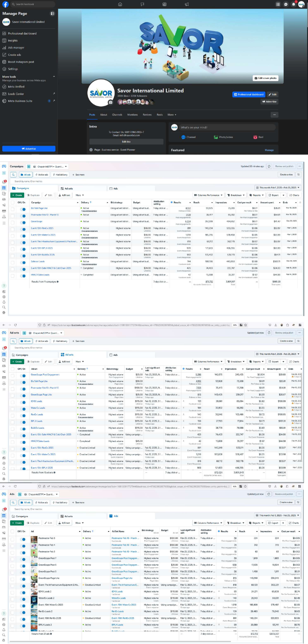Open Facebook Messenger icon in top bar
This screenshot has height=644, width=308.
[286, 4]
